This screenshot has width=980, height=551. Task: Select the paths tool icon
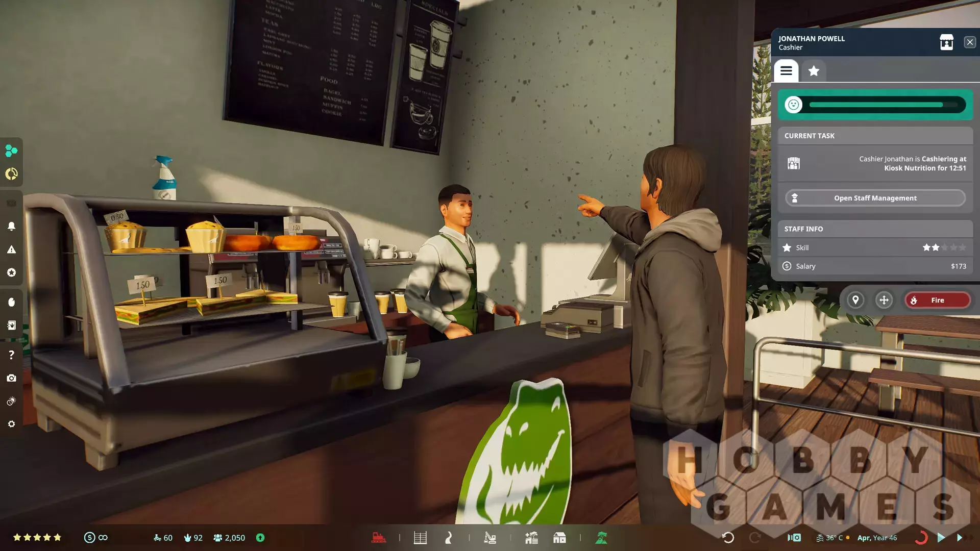click(449, 538)
